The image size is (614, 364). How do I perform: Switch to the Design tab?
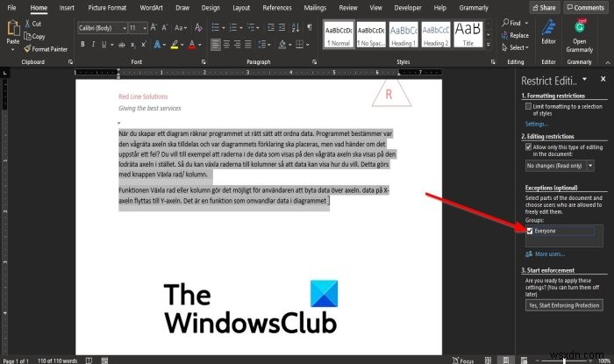click(x=211, y=7)
